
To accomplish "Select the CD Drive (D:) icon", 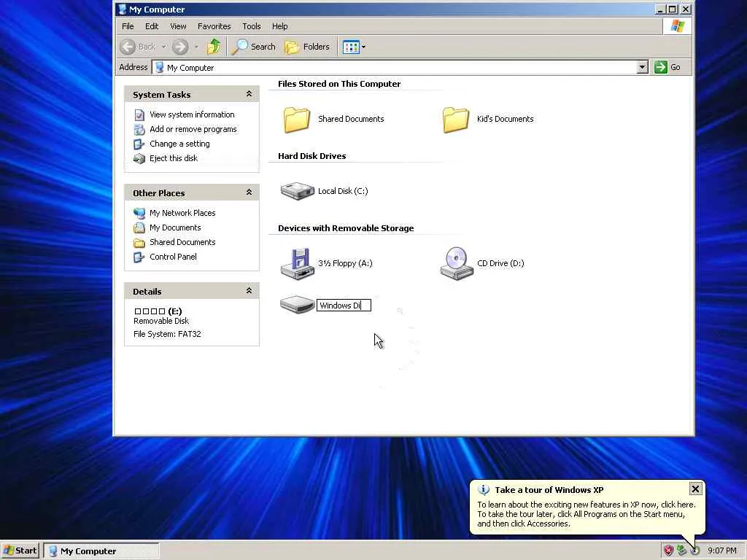I will [457, 263].
